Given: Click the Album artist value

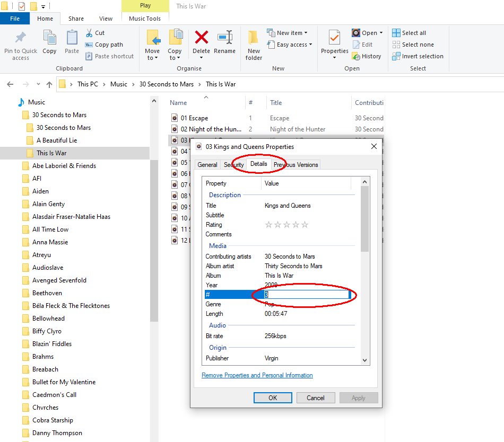Looking at the screenshot, I should [293, 266].
